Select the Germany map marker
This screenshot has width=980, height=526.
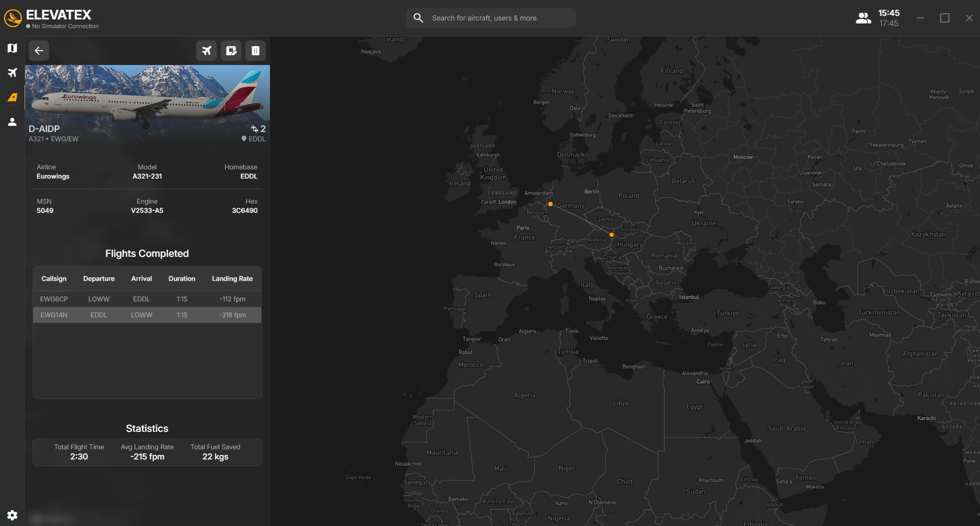pyautogui.click(x=550, y=204)
